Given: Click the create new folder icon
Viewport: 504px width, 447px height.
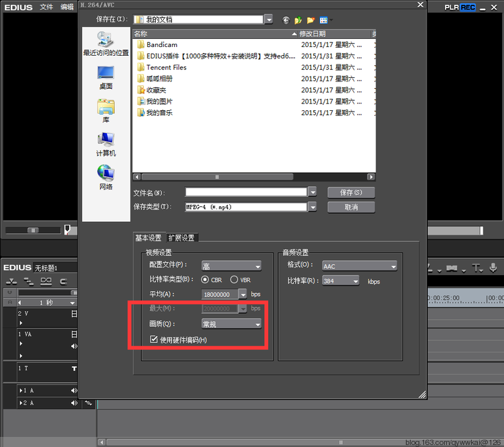Looking at the screenshot, I should tap(310, 20).
